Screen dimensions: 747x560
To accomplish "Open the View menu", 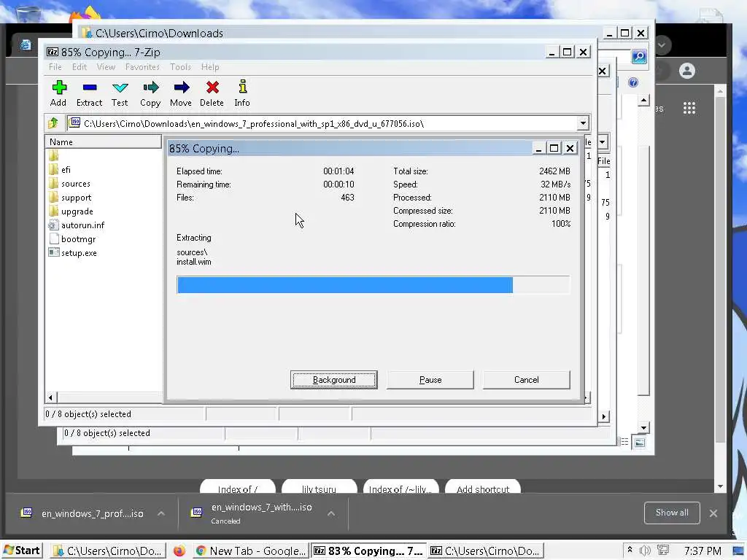I will coord(106,67).
